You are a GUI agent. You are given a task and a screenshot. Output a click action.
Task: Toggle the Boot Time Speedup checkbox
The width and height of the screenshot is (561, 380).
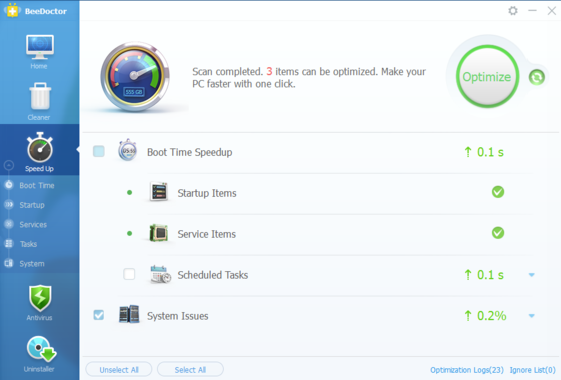99,151
